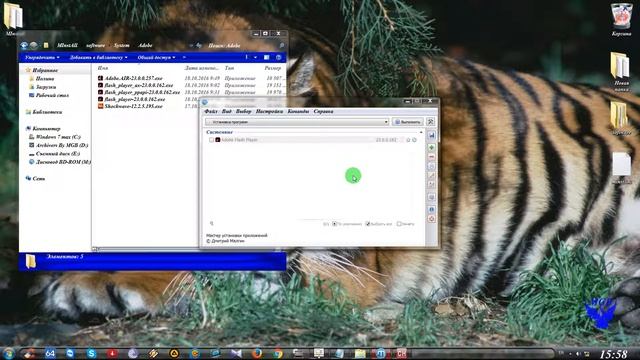Collapse the Системные section arrow

421,132
